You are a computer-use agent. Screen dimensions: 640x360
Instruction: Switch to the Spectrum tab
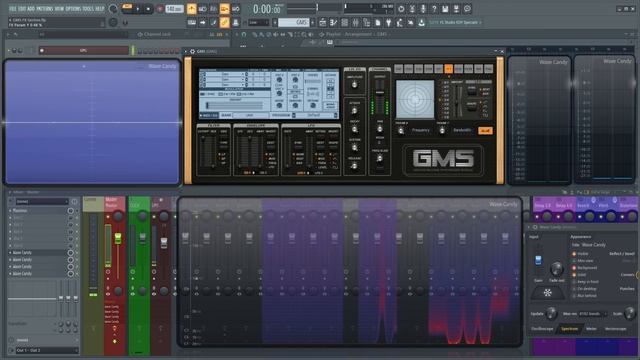[x=569, y=329]
